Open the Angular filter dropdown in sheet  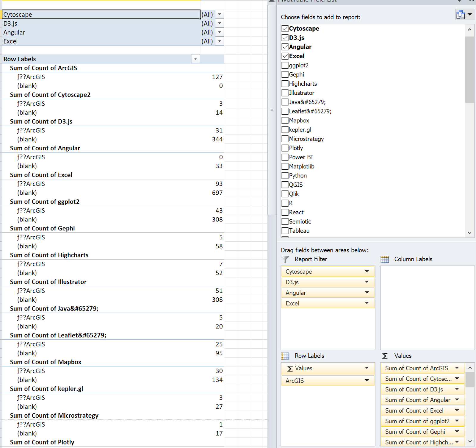(x=220, y=32)
